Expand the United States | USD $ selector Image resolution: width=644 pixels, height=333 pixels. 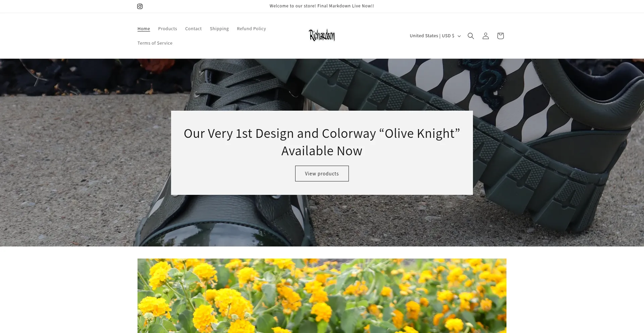click(x=435, y=36)
